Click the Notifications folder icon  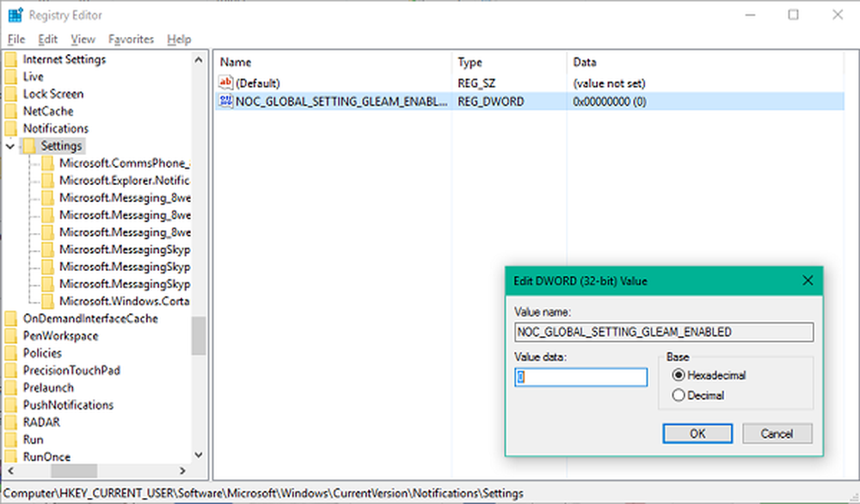point(11,128)
